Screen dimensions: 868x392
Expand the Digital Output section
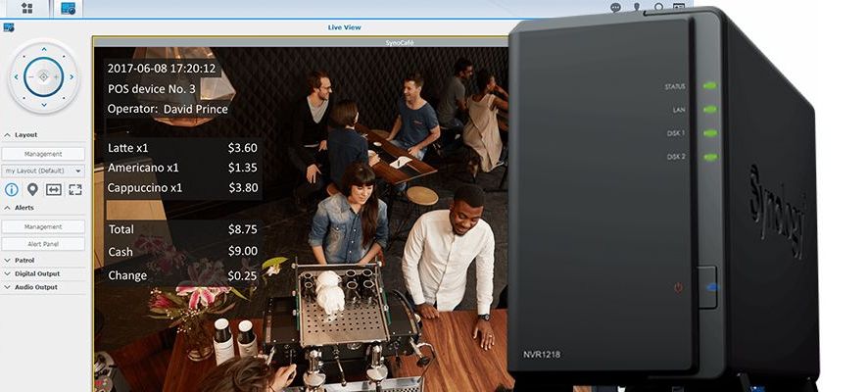click(31, 273)
